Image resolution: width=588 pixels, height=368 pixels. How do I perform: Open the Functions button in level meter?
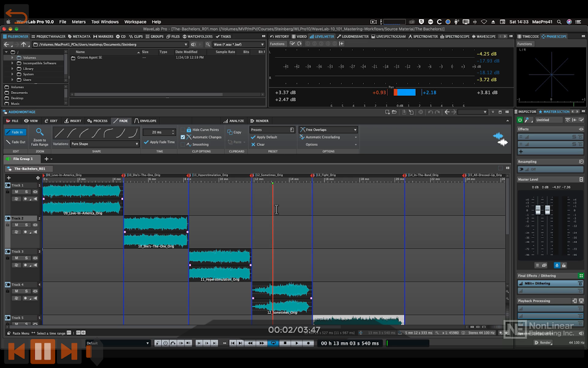(277, 44)
